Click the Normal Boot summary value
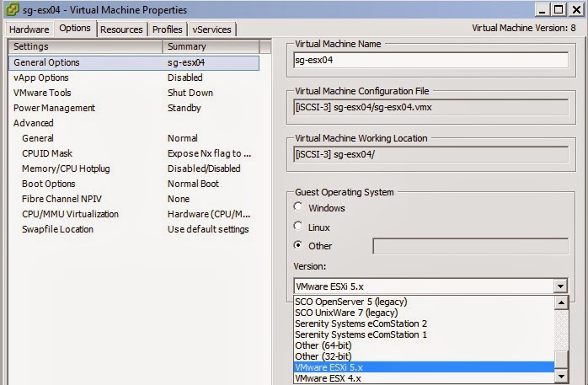 click(193, 184)
